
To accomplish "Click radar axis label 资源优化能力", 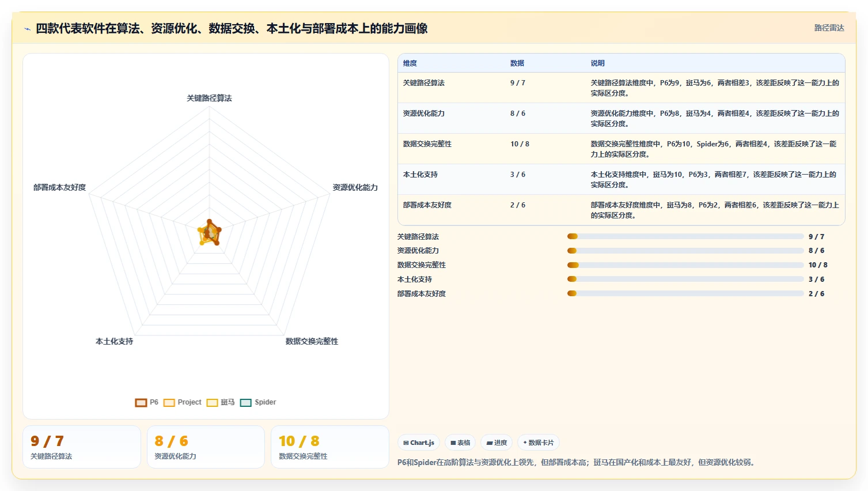I will 355,188.
